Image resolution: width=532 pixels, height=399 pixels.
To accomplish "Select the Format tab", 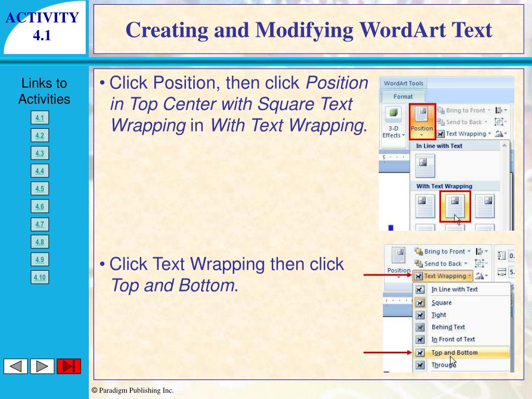I will point(403,97).
